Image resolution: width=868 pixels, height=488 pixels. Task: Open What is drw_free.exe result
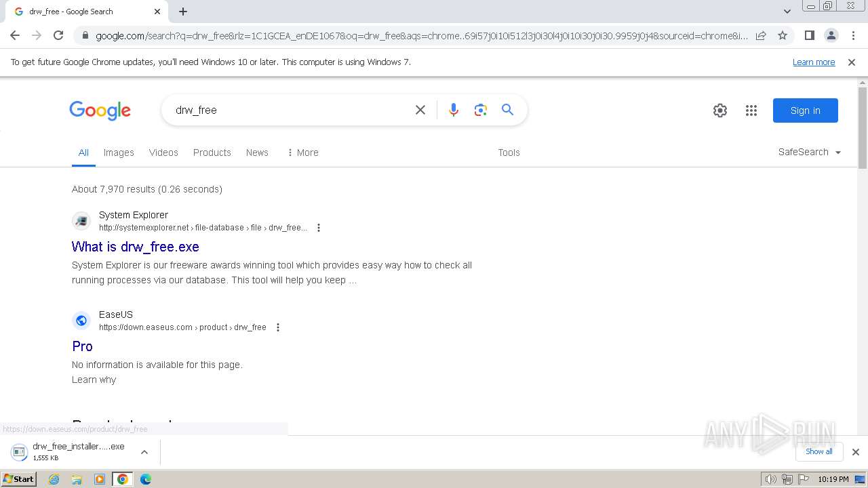[136, 247]
